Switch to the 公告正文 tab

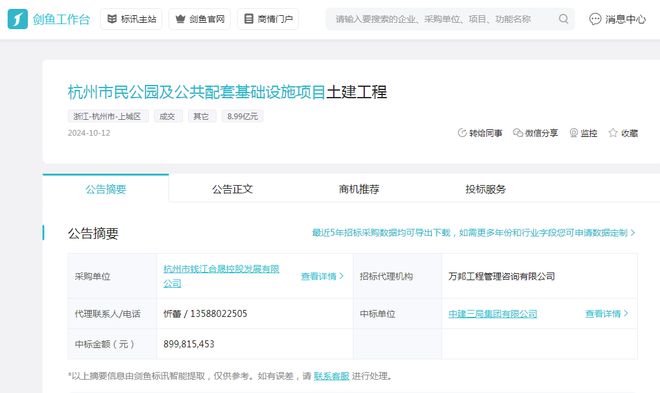tap(232, 189)
